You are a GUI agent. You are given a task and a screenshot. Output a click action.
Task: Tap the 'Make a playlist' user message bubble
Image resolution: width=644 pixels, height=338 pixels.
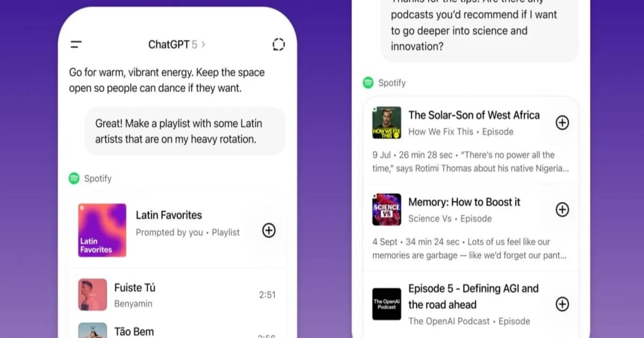pyautogui.click(x=185, y=131)
